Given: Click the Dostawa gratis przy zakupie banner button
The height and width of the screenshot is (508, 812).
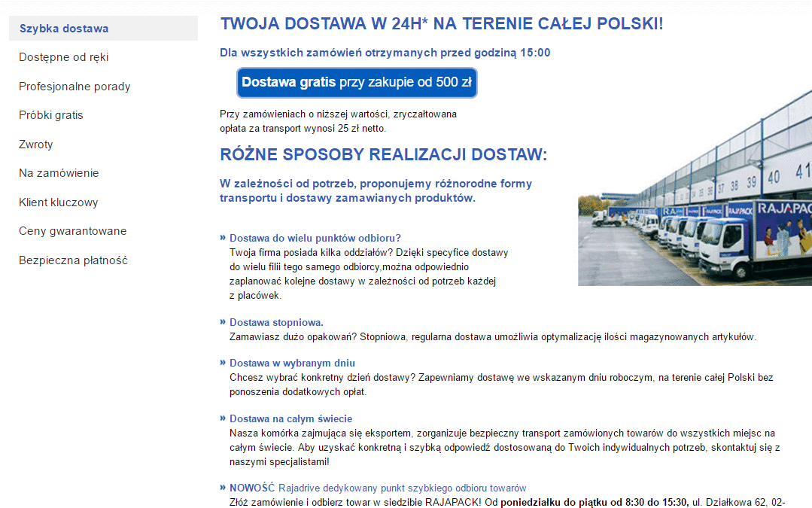Looking at the screenshot, I should click(357, 82).
